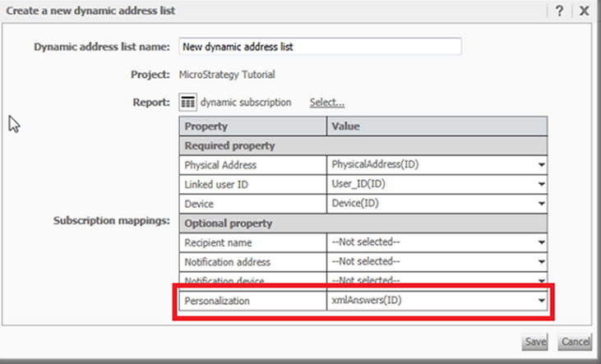The image size is (601, 364).
Task: Edit the dynamic address list name field
Action: coord(321,47)
